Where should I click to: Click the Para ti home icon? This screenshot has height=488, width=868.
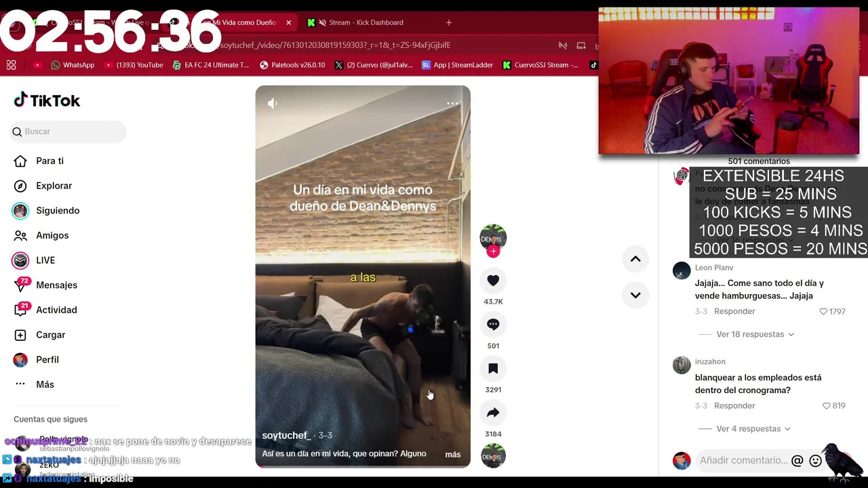pos(20,161)
